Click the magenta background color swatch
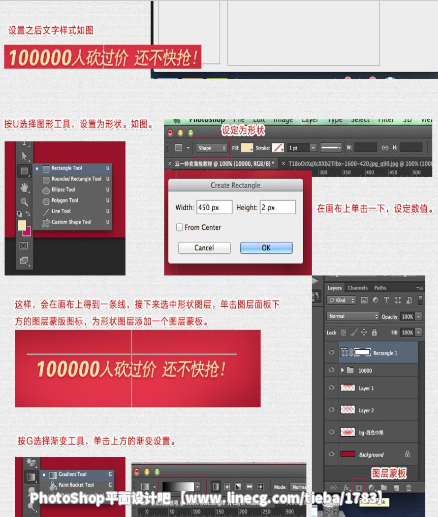The height and width of the screenshot is (517, 438). [28, 231]
